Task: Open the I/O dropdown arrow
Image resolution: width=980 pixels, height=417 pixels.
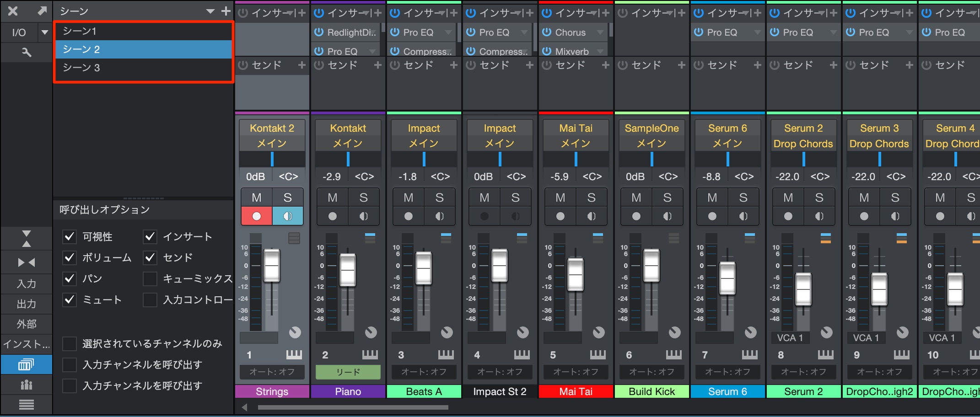Action: tap(44, 32)
